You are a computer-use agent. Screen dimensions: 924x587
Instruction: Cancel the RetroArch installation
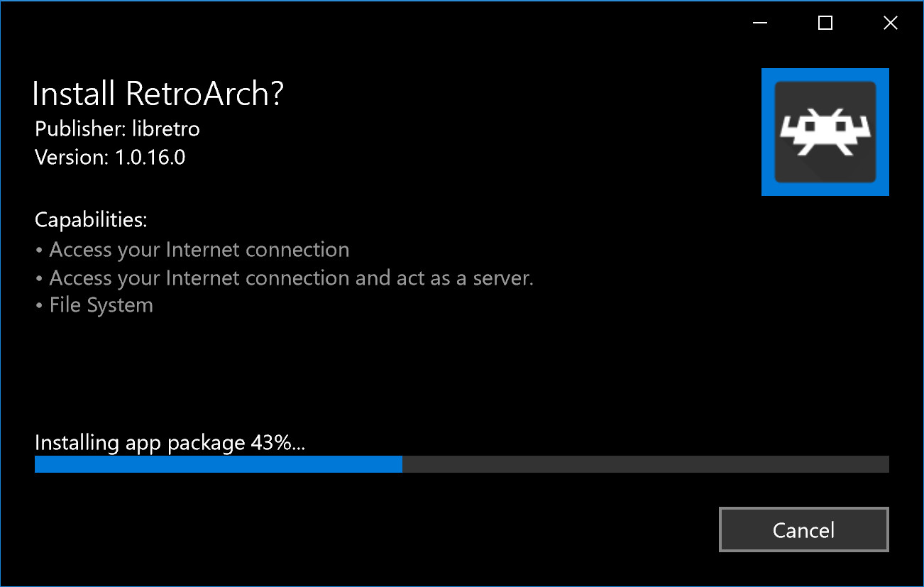click(803, 530)
